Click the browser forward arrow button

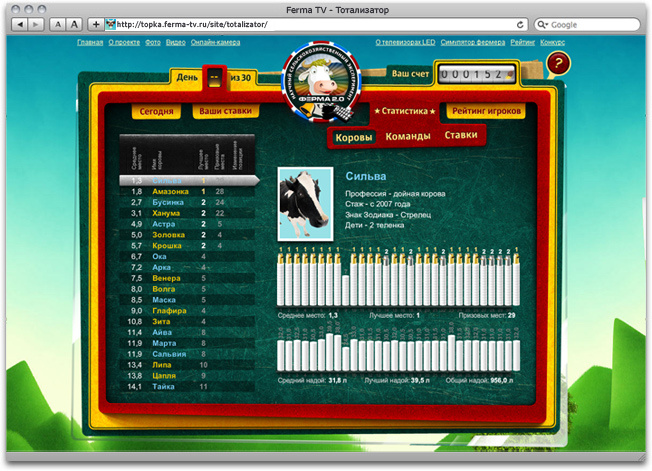click(37, 23)
